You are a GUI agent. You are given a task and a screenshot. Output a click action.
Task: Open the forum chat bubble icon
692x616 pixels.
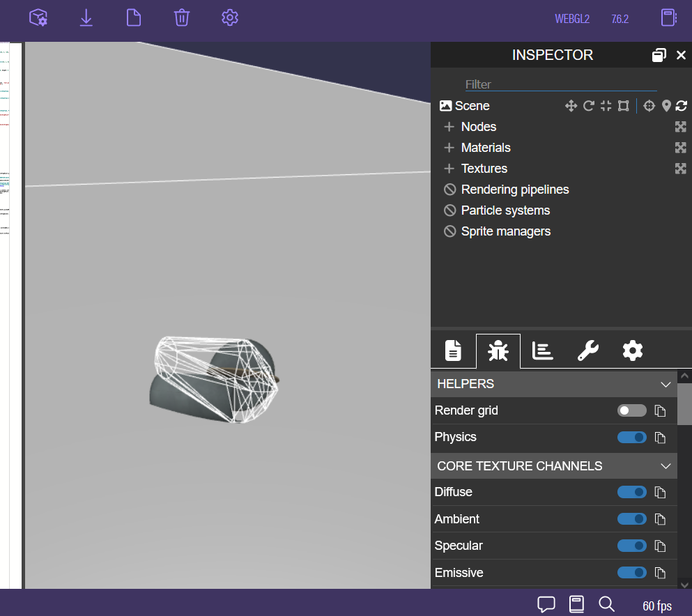546,604
